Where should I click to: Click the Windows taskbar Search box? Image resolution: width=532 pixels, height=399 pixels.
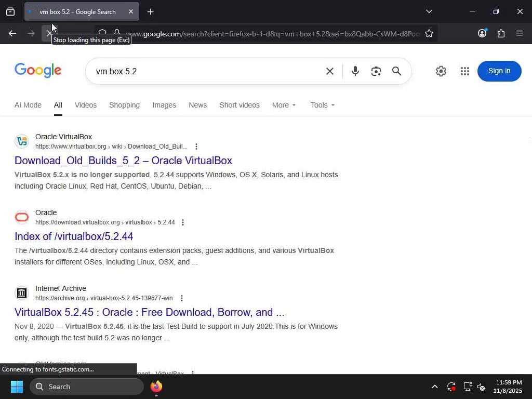(x=87, y=387)
